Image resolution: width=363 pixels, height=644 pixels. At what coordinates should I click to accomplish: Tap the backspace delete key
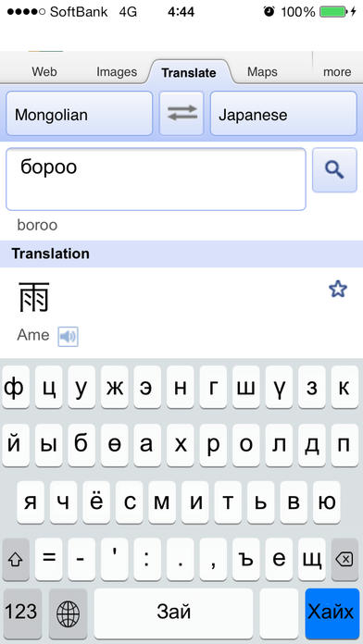point(344,560)
